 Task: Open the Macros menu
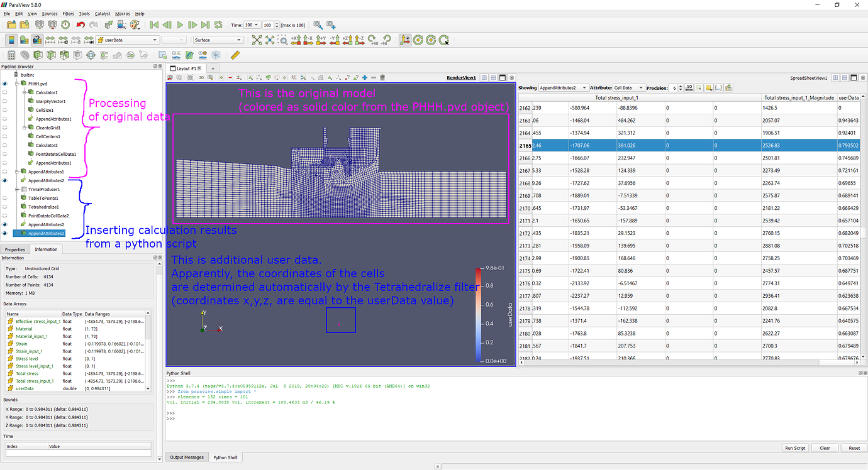coord(123,13)
